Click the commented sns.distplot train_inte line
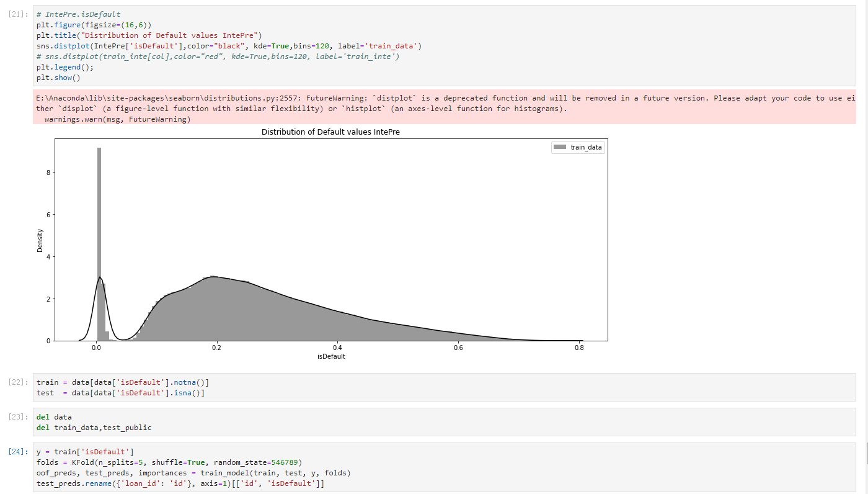This screenshot has height=494, width=868. (x=218, y=56)
